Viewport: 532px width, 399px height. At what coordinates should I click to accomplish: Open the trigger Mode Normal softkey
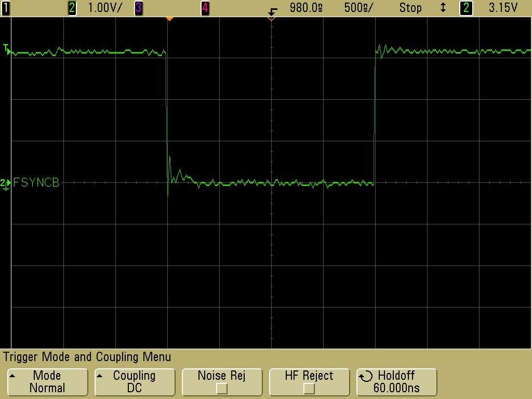[x=47, y=382]
